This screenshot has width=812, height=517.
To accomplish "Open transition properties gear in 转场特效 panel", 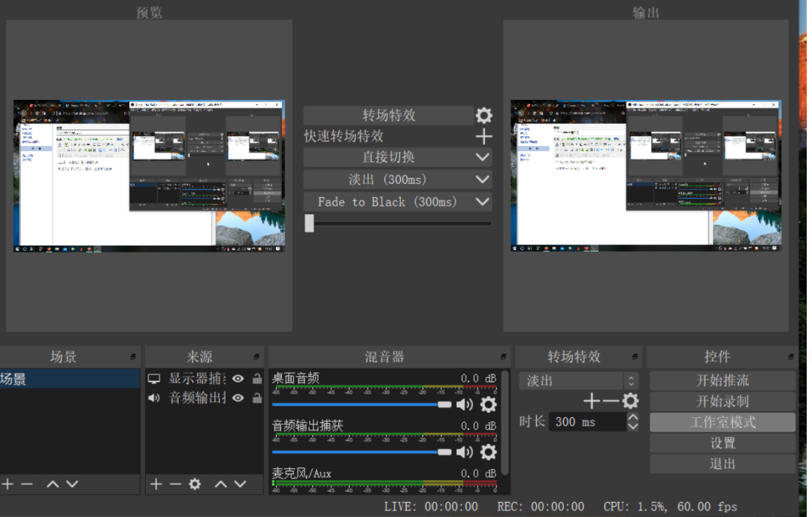I will tap(630, 401).
